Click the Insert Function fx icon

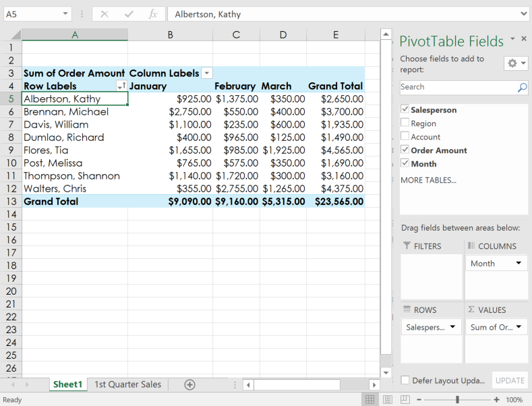click(x=153, y=14)
